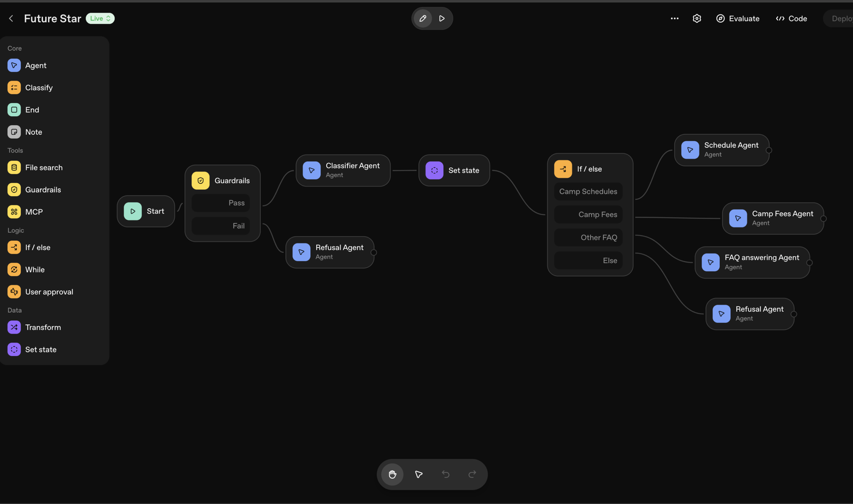The width and height of the screenshot is (853, 504).
Task: Click the Classifier Agent node icon
Action: [311, 170]
